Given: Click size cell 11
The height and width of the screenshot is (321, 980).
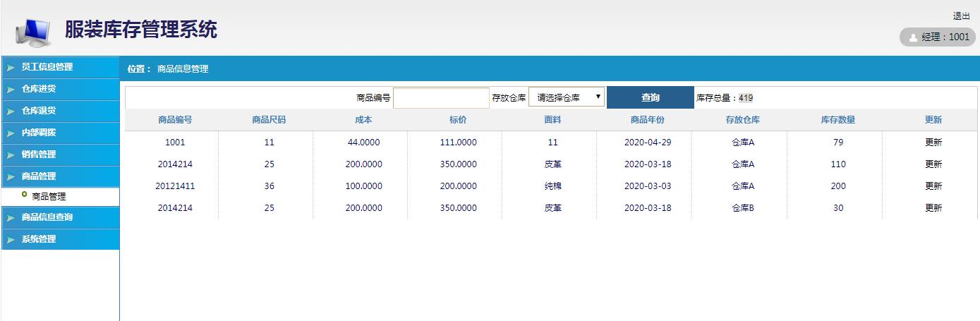Looking at the screenshot, I should click(x=269, y=143).
